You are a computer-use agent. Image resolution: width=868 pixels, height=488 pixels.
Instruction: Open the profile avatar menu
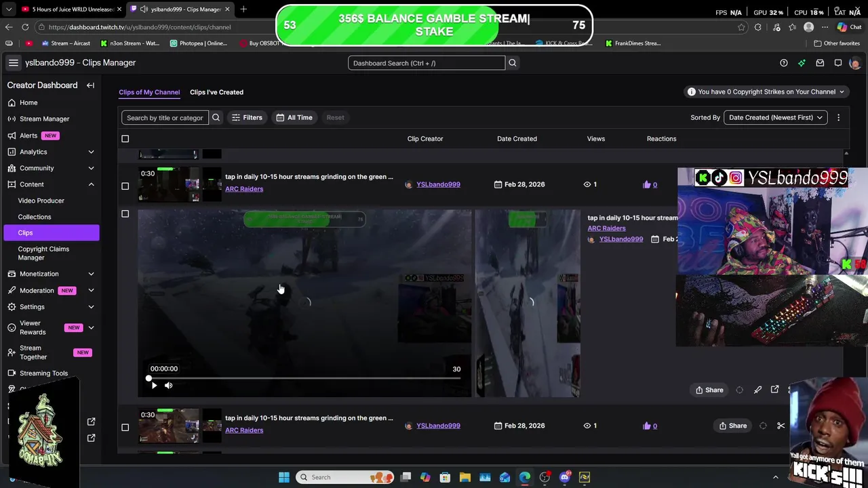click(854, 63)
